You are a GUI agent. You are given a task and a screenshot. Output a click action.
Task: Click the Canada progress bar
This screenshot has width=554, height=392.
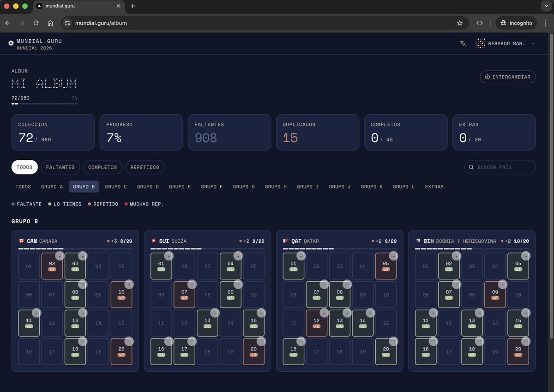click(75, 249)
